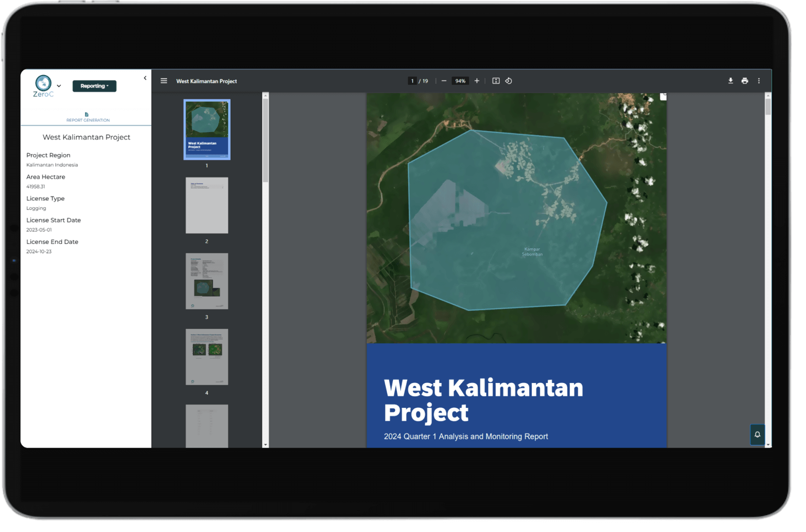Open the Reporting dropdown menu
The image size is (806, 532).
click(x=95, y=86)
